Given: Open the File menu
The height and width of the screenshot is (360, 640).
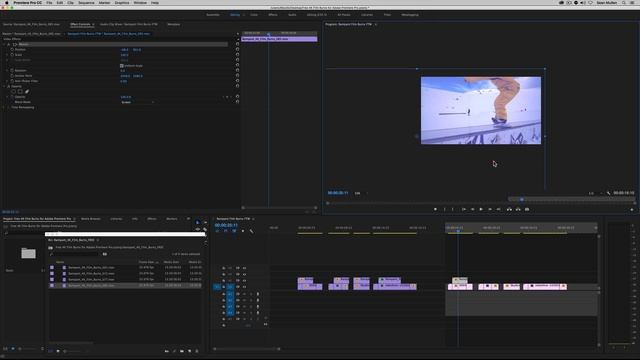Looking at the screenshot, I should (x=49, y=2).
